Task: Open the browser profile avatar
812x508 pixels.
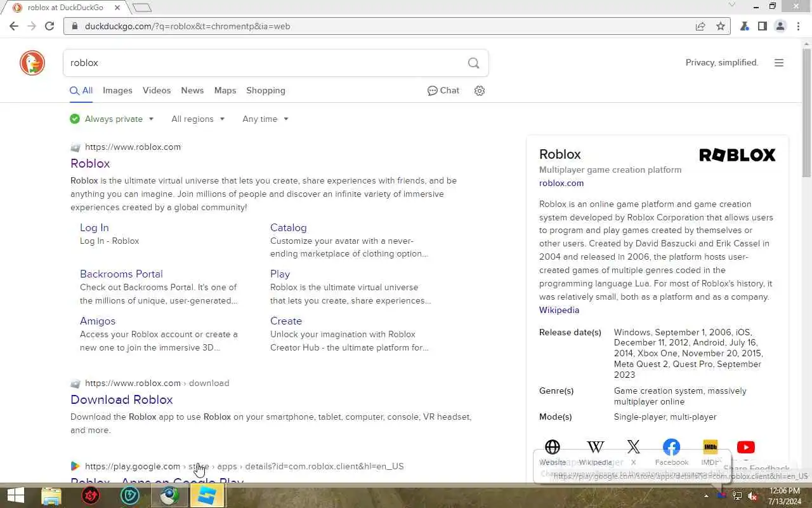Action: [780, 26]
